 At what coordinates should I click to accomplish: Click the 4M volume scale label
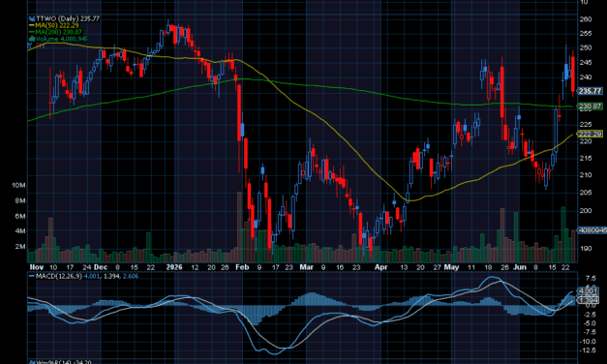tap(20, 231)
